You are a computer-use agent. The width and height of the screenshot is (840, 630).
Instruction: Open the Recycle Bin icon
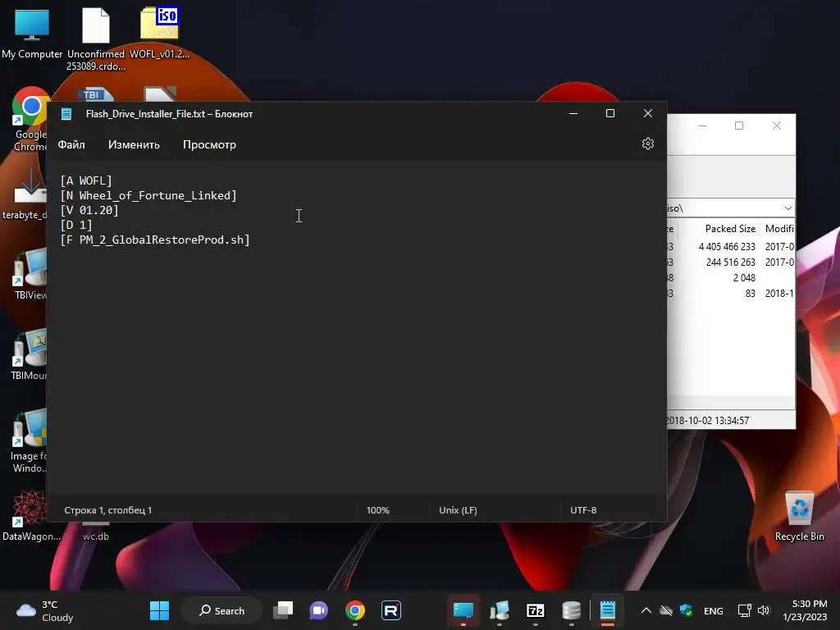799,515
